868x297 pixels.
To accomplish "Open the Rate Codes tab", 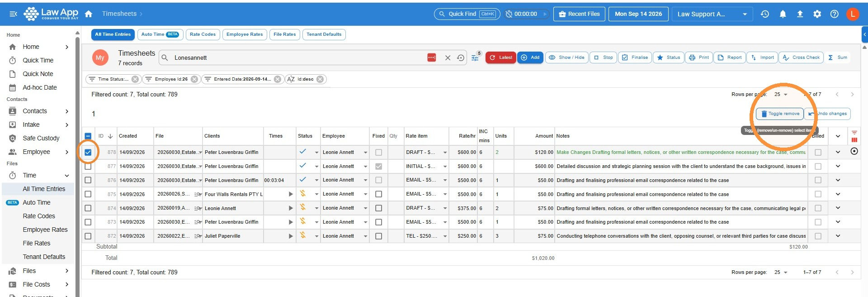I will pyautogui.click(x=203, y=34).
